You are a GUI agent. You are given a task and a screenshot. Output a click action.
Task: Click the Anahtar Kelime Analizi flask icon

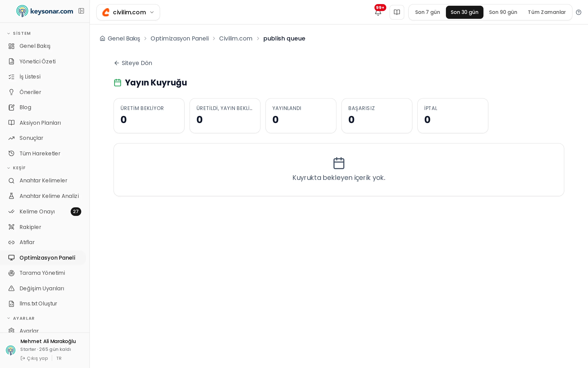[x=11, y=196]
